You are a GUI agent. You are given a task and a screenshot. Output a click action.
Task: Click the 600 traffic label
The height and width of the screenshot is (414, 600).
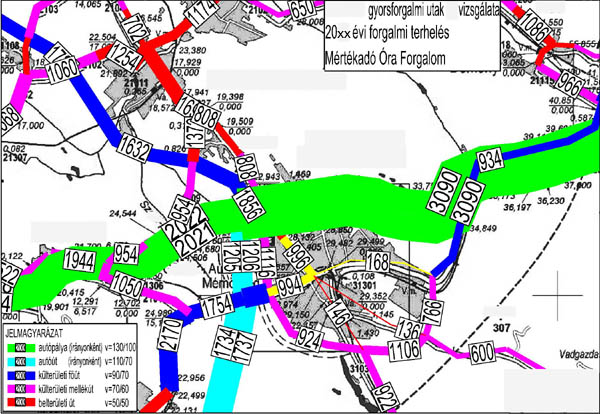click(481, 352)
